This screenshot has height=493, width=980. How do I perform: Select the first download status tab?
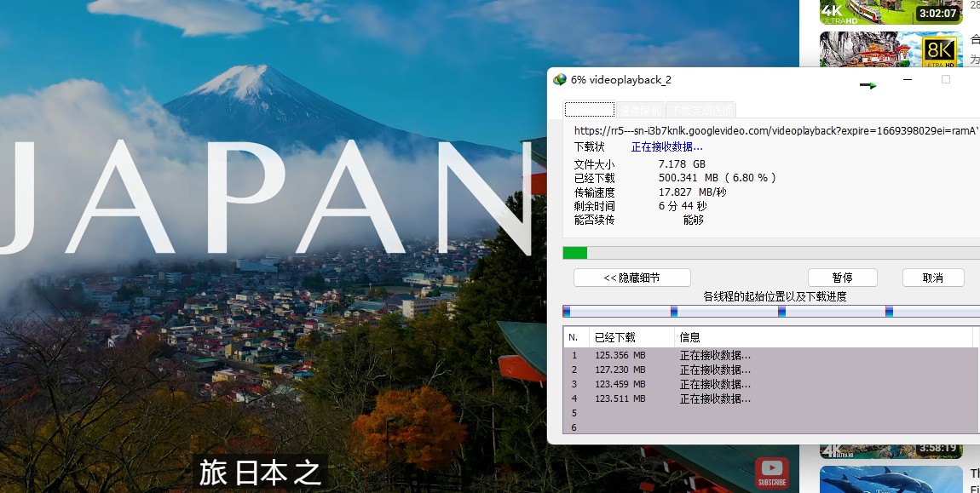[589, 110]
